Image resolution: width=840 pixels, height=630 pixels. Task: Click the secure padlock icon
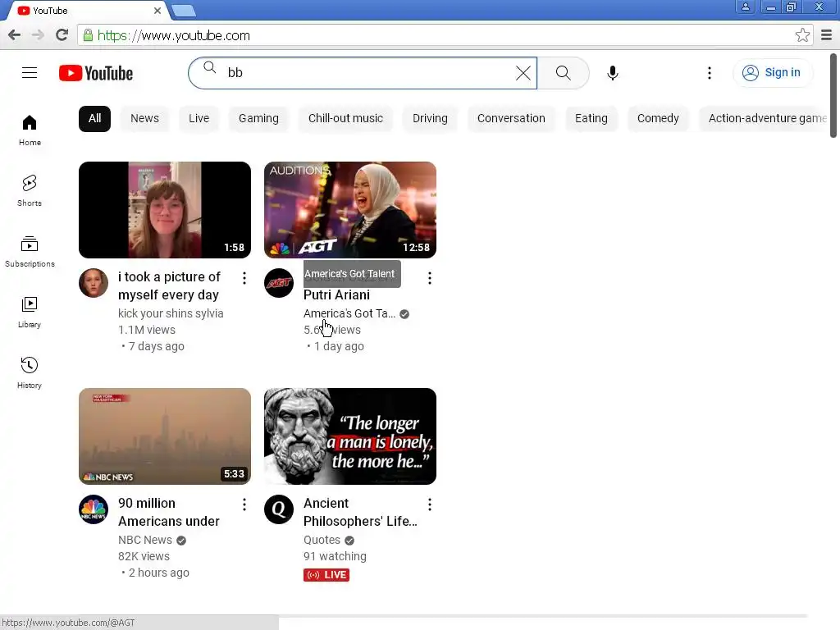pyautogui.click(x=88, y=35)
